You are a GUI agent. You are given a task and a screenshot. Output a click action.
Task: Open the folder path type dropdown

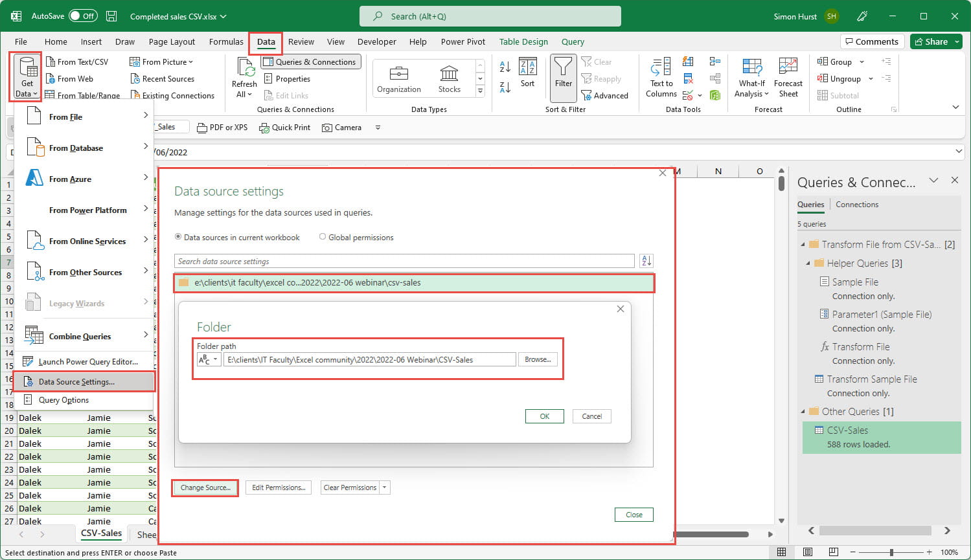[209, 359]
